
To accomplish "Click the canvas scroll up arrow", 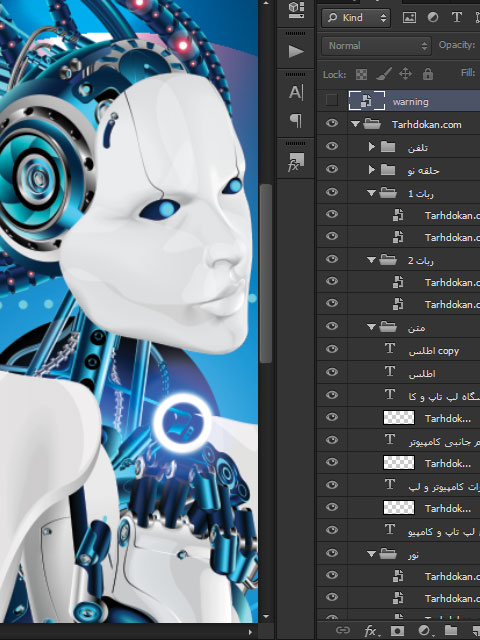I will pyautogui.click(x=266, y=4).
